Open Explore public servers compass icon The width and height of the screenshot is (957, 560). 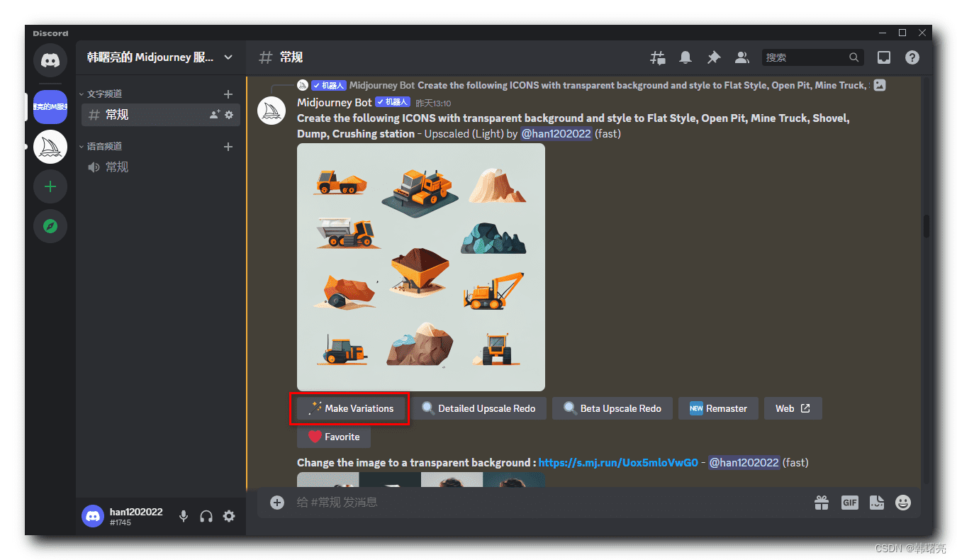click(50, 226)
